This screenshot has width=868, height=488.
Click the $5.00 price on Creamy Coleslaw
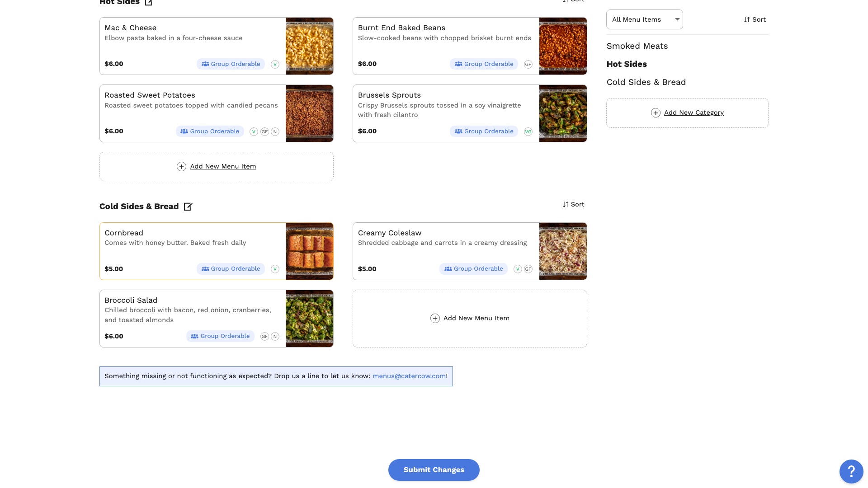click(367, 269)
